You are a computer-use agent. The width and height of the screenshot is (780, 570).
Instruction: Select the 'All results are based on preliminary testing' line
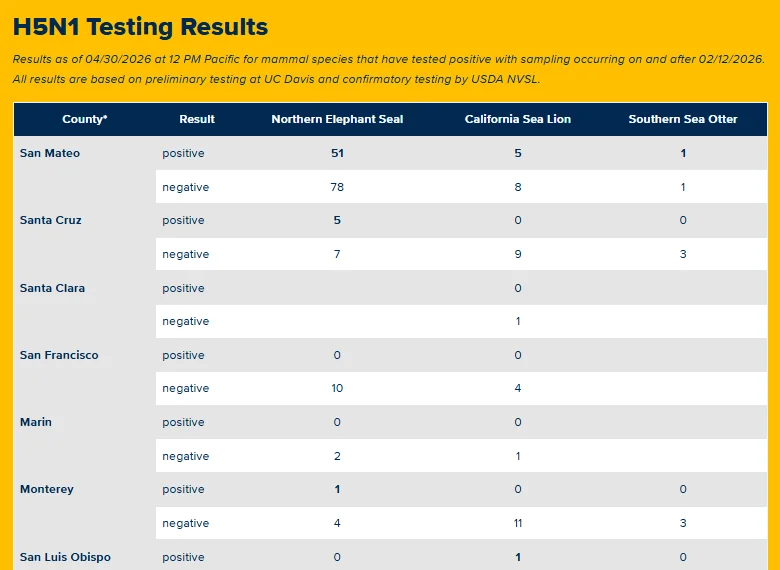(x=277, y=79)
